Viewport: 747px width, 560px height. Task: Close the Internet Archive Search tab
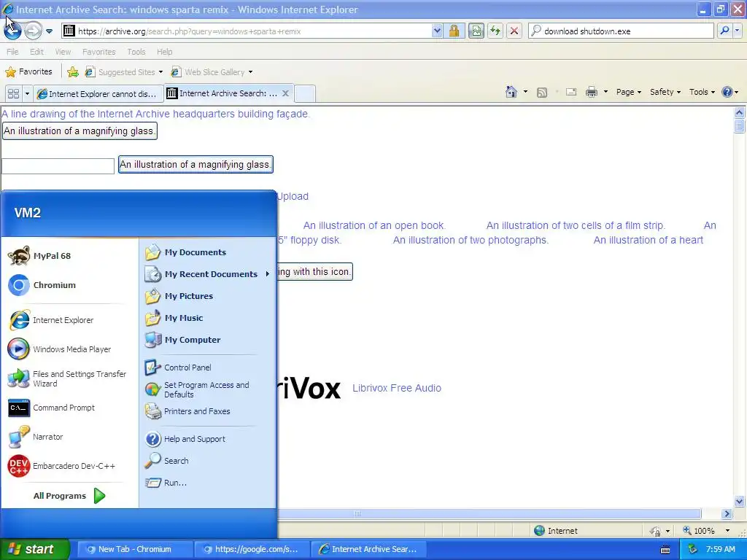coord(285,93)
